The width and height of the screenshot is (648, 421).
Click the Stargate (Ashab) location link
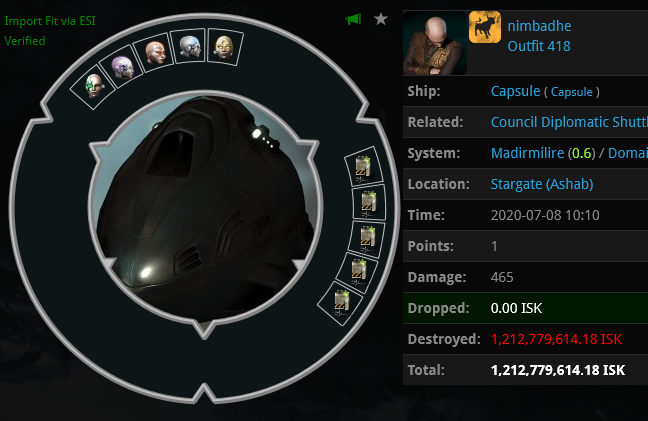542,184
